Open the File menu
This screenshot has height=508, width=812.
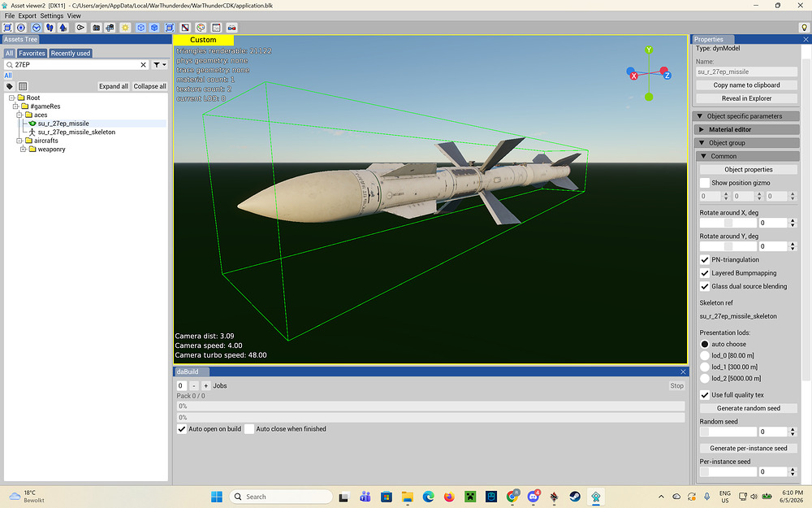9,15
